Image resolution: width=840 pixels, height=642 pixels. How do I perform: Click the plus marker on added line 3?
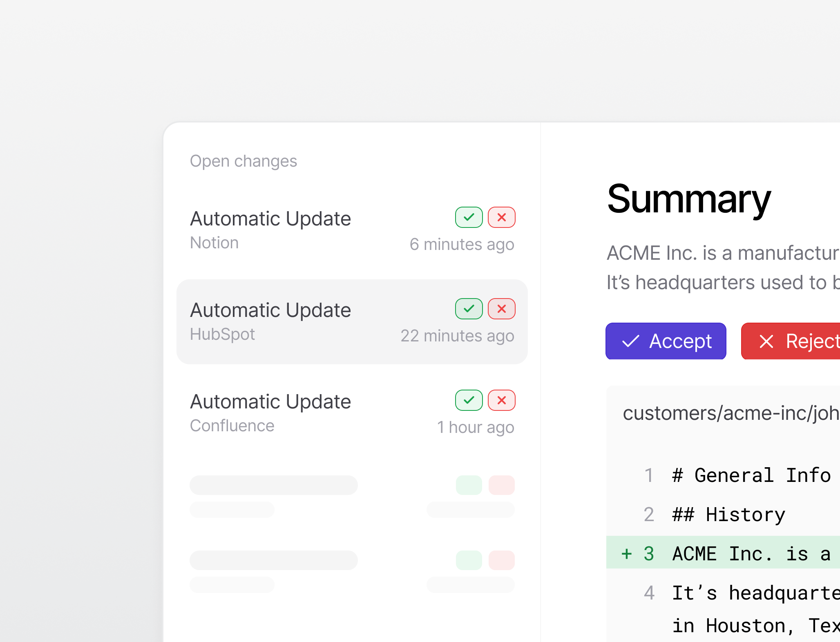[626, 554]
